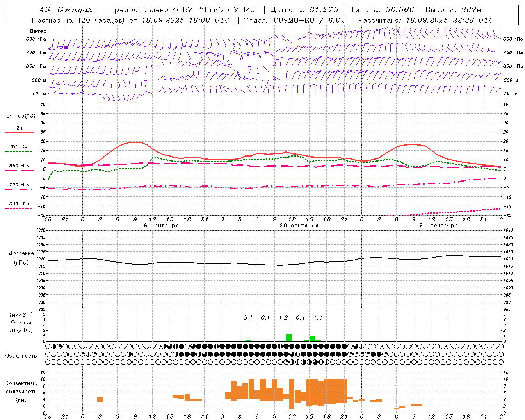This screenshot has height=420, width=525.
Task: Click the 'Модель COSMO-RU / 6.6км' text
Action: 296,20
